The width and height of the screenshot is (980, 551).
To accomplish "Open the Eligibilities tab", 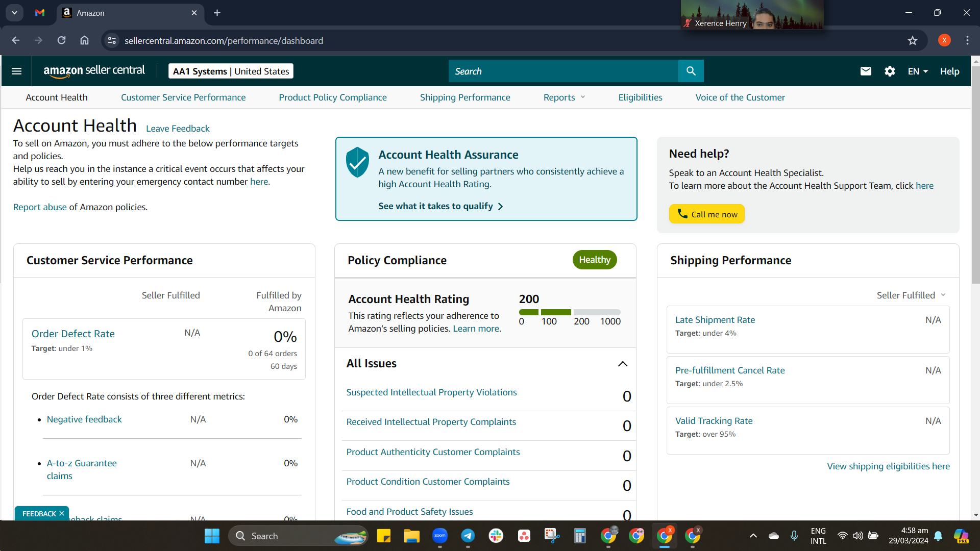I will pyautogui.click(x=640, y=97).
